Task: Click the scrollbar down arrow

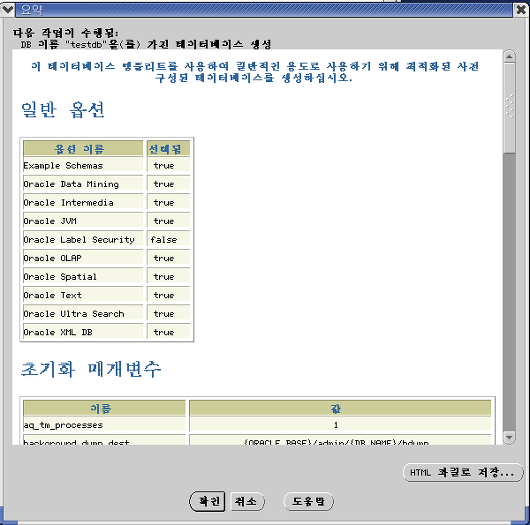Action: (x=509, y=437)
